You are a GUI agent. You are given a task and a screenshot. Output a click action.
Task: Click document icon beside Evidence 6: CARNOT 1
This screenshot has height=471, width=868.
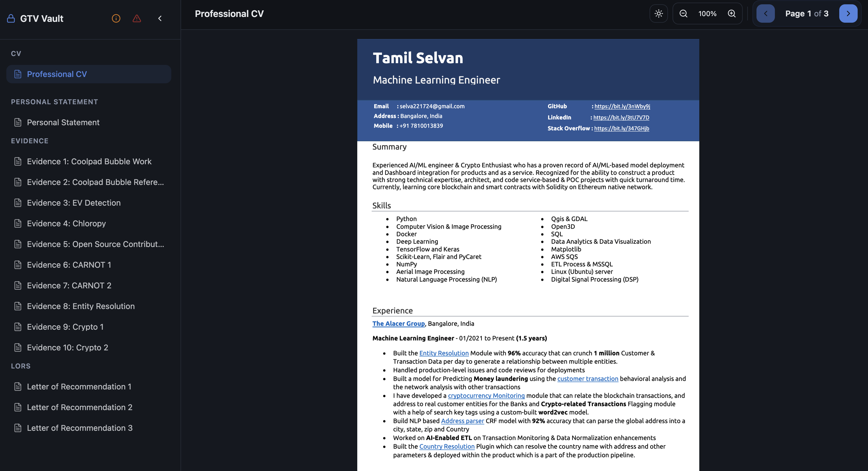[18, 265]
